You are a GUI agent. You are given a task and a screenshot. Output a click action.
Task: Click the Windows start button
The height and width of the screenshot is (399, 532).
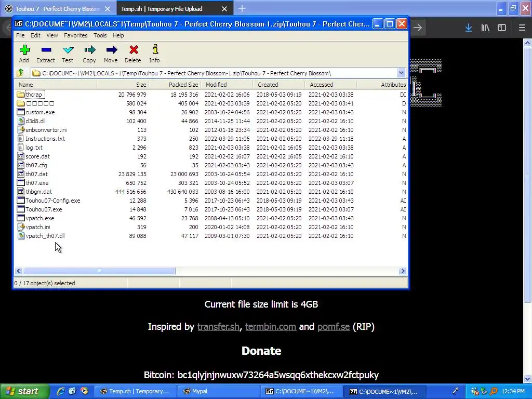(25, 391)
